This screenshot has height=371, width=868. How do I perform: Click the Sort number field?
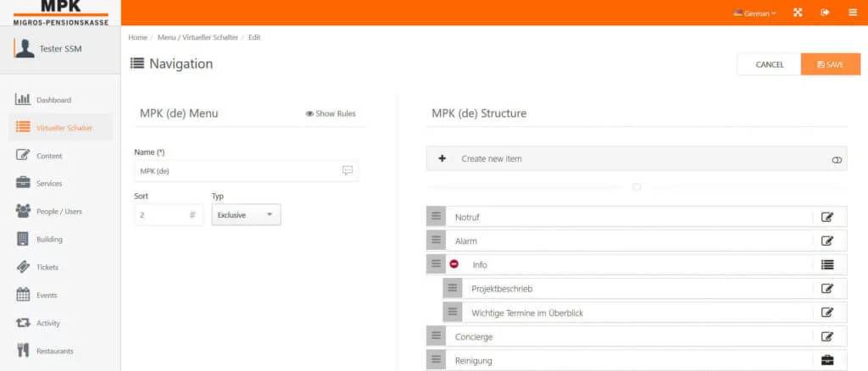pos(161,215)
